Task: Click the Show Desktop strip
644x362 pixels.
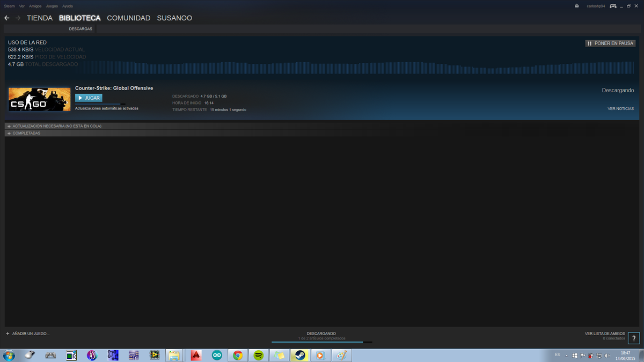Action: (641, 355)
